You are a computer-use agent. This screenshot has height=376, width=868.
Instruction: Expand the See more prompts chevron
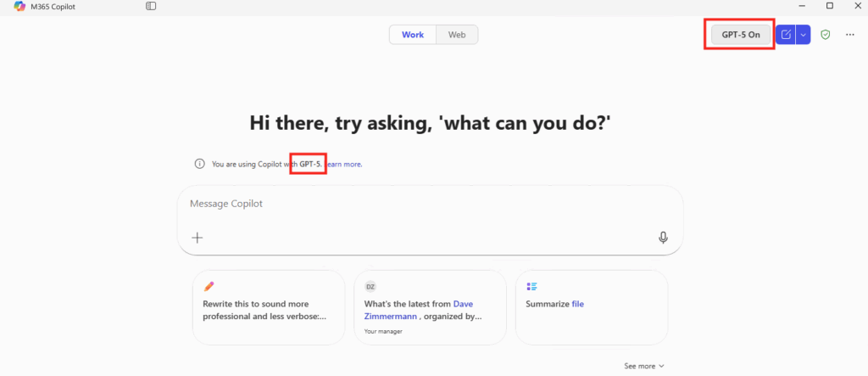click(x=661, y=366)
